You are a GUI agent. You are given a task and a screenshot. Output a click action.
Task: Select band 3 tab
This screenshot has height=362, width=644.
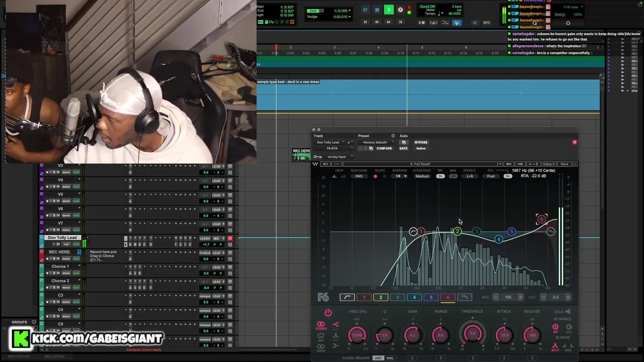tap(397, 297)
